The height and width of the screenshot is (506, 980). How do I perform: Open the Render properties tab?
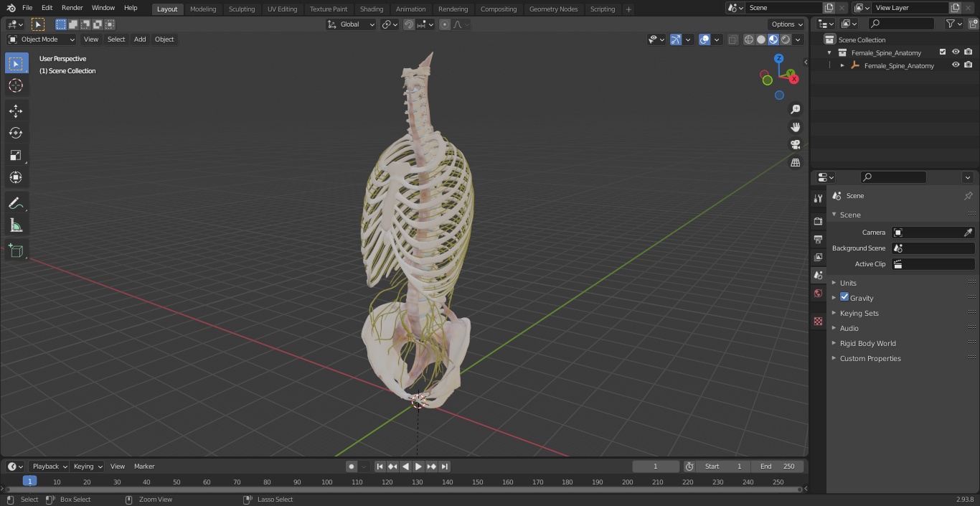click(818, 221)
